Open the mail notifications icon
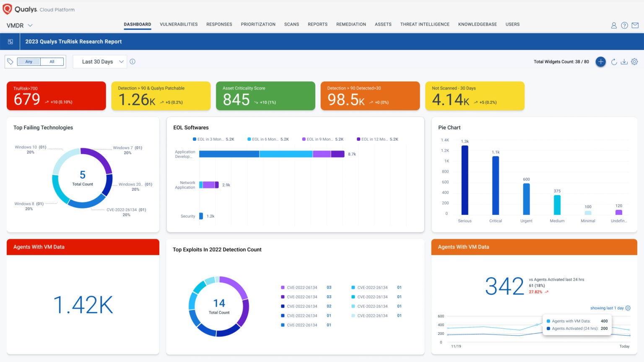The width and height of the screenshot is (644, 362). 635,25
